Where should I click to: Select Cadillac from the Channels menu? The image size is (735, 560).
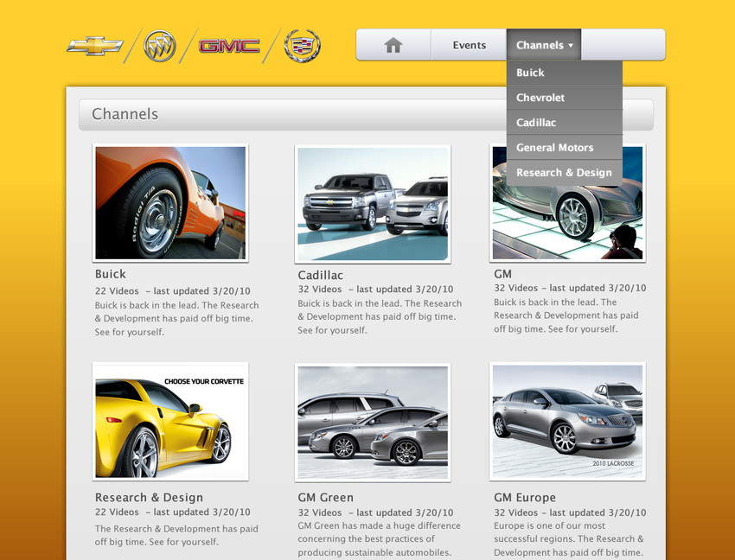pos(565,123)
